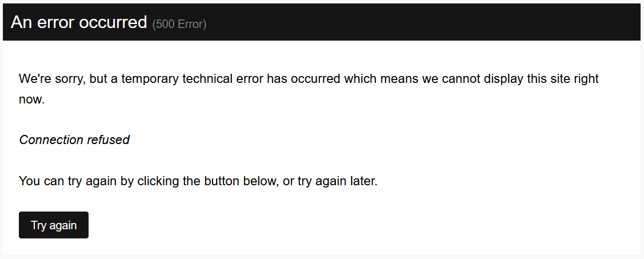Click the italic 'Connection refused' message
The image size is (644, 259).
74,140
